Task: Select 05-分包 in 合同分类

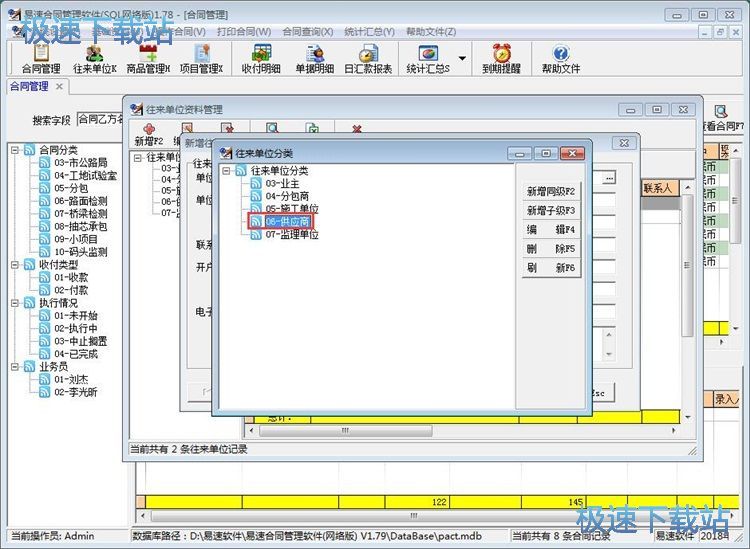Action: (71, 188)
